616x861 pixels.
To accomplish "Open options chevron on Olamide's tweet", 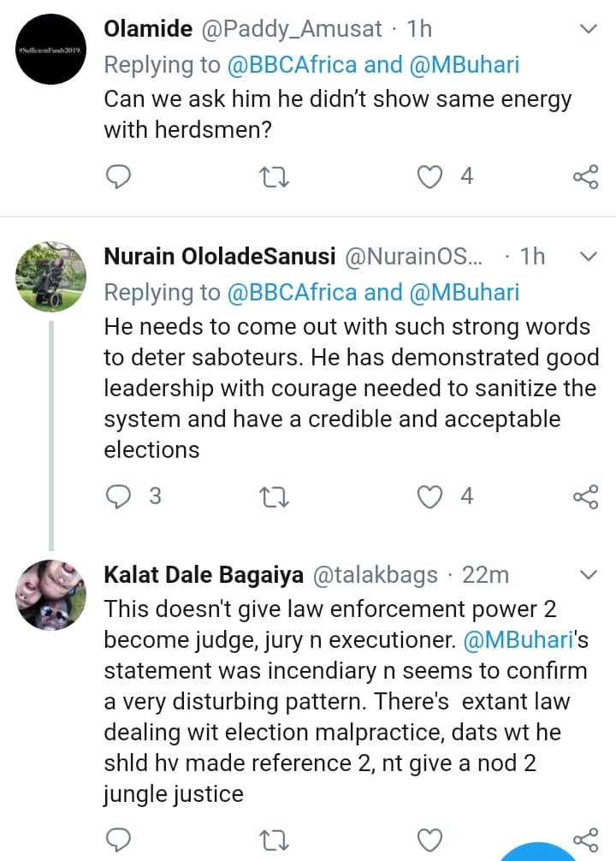I will 589,29.
